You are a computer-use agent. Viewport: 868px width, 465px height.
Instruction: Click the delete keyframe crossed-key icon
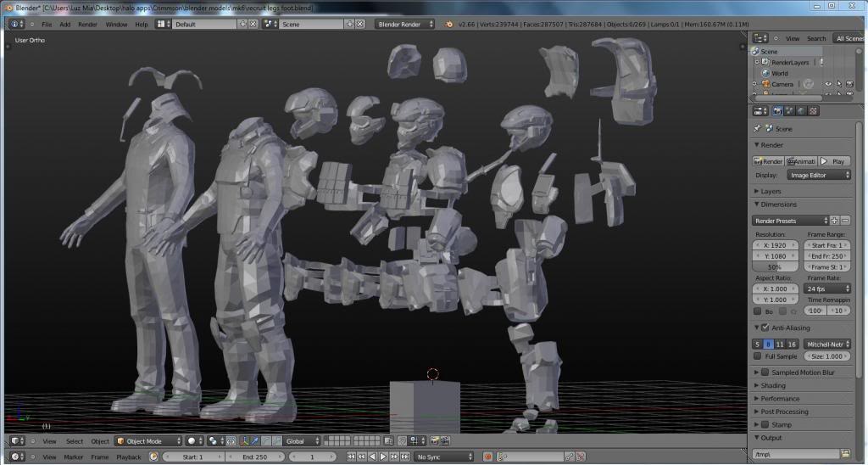[580, 457]
